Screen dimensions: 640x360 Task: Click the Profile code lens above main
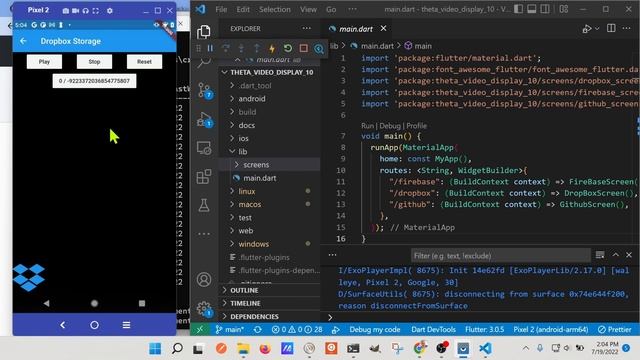point(416,126)
